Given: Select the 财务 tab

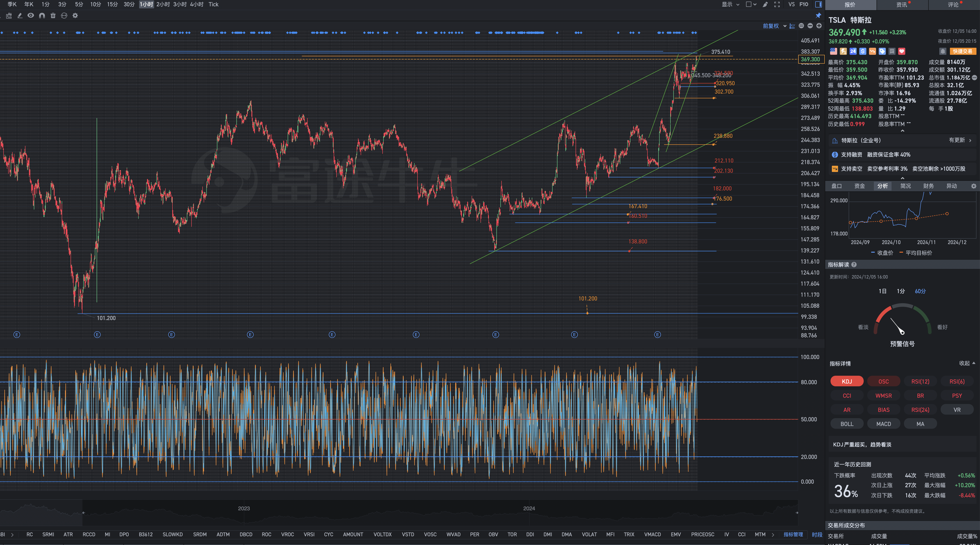Looking at the screenshot, I should coord(928,186).
